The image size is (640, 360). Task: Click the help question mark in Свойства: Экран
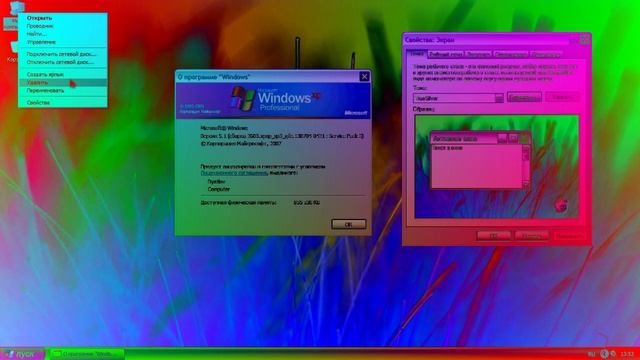pos(575,40)
